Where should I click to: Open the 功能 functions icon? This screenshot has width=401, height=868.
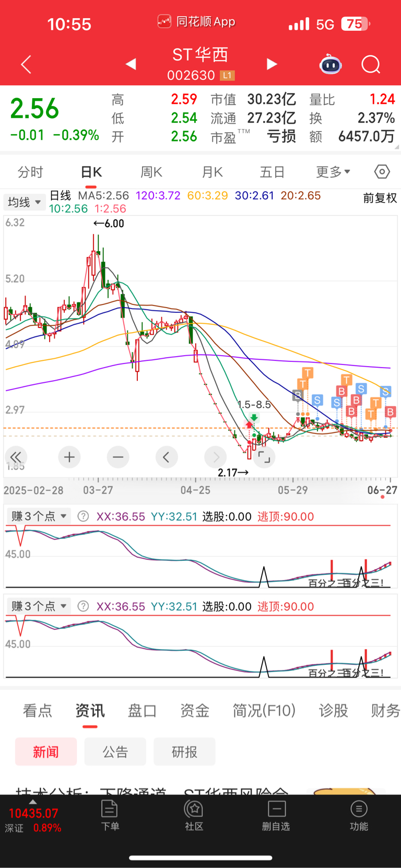(359, 815)
